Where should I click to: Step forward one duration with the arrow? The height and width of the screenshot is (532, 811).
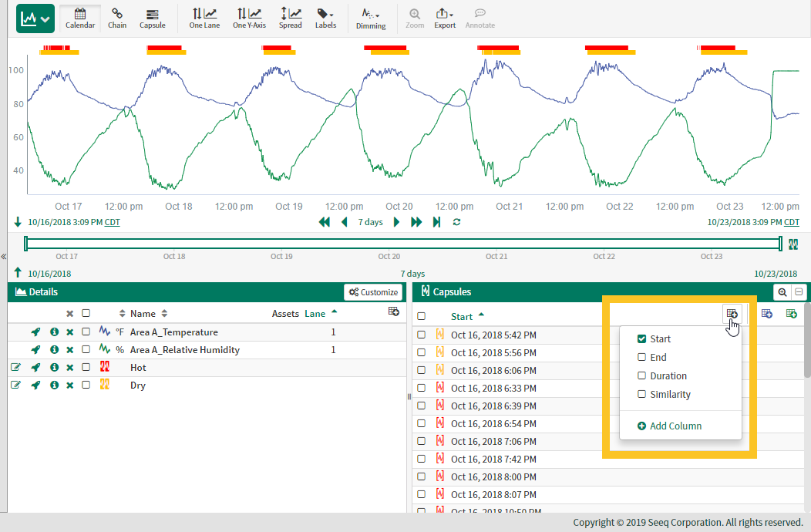395,222
